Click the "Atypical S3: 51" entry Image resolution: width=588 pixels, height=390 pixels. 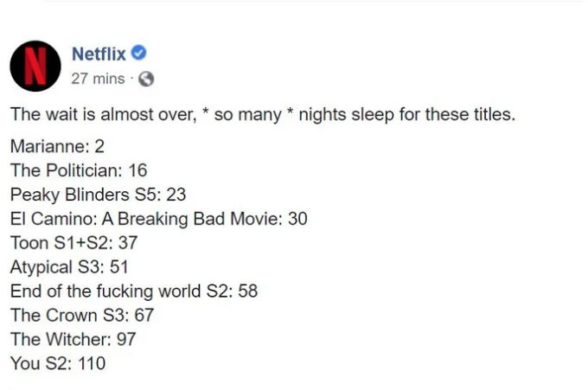click(x=69, y=267)
